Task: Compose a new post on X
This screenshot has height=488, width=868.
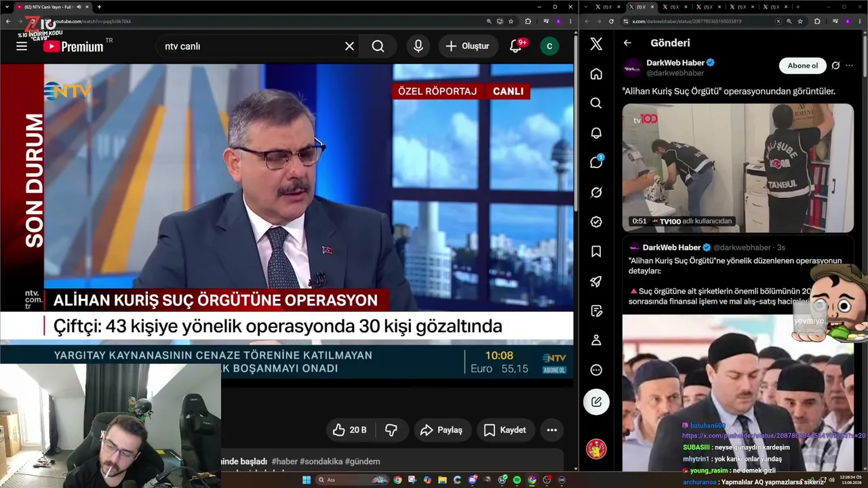Action: pos(596,402)
